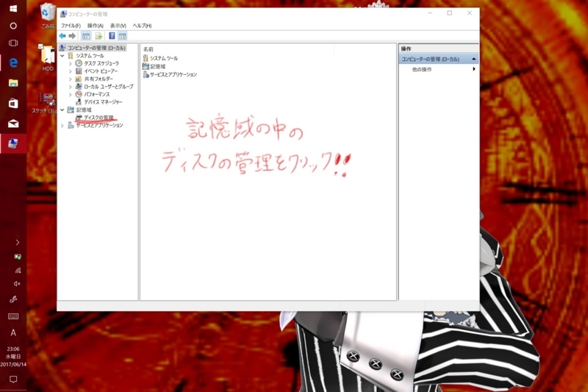Open the 他の操作 submenu arrow
This screenshot has height=392, width=588.
click(x=474, y=69)
